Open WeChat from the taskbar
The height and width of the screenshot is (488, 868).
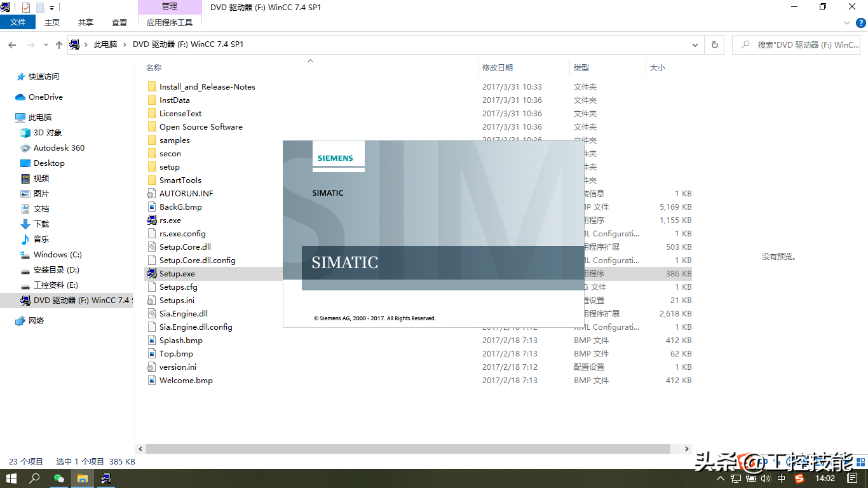[x=59, y=478]
